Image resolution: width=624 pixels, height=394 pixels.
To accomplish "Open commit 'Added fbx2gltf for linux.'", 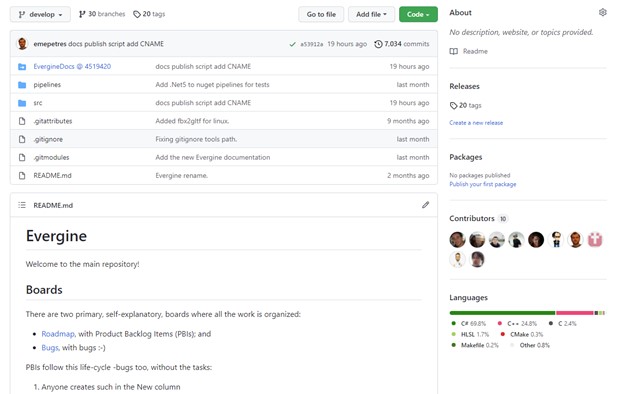I will pos(192,121).
